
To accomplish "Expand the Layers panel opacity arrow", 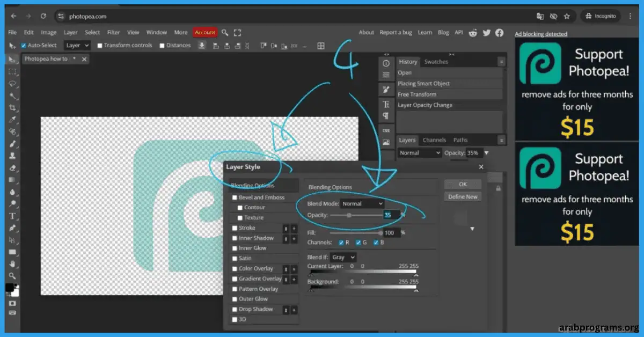I will coord(487,153).
